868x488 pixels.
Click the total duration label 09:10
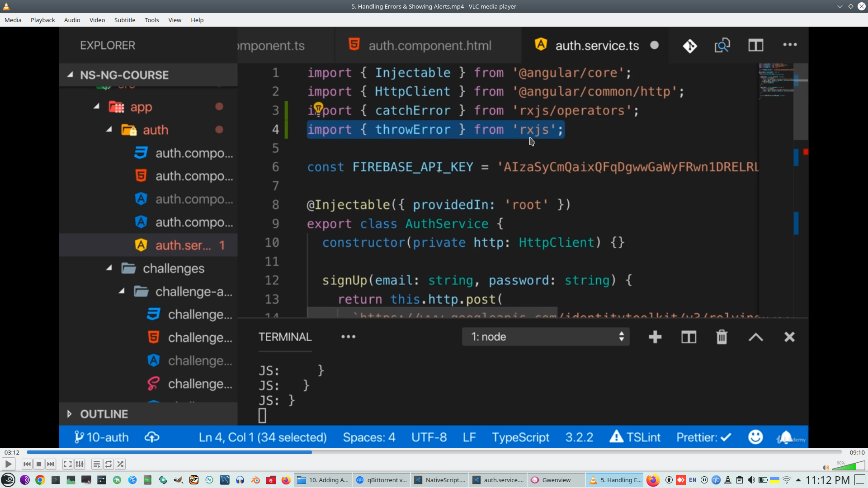coord(857,452)
